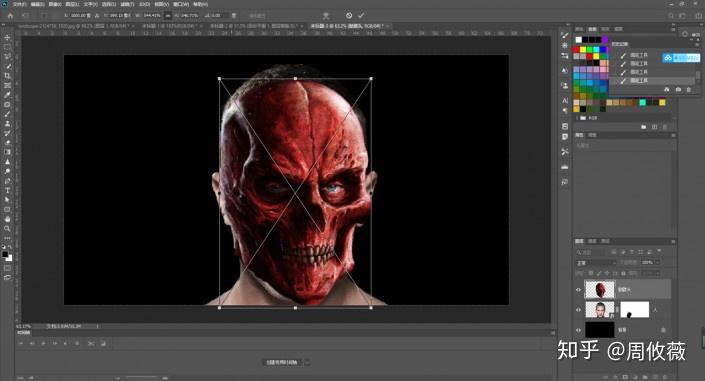Open the File menu
This screenshot has width=705, height=381.
coord(19,4)
